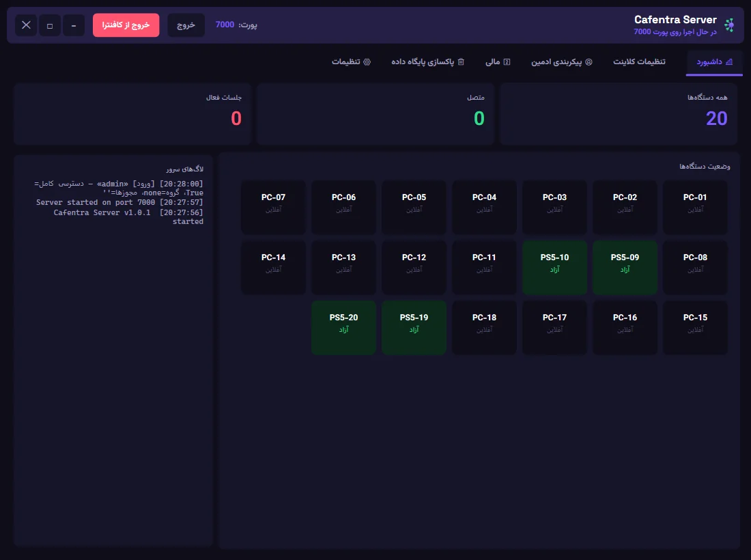The image size is (751, 560).
Task: Select device tile PC-05
Action: pos(414,208)
